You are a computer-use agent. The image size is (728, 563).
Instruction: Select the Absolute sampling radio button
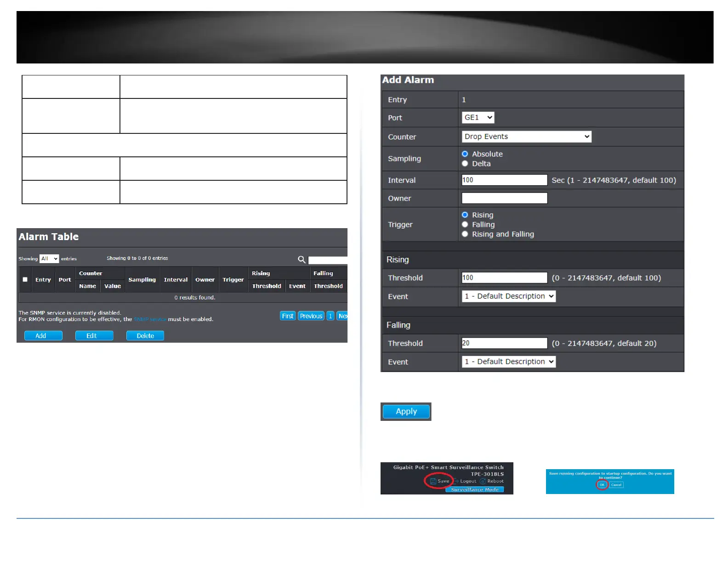[x=465, y=154]
